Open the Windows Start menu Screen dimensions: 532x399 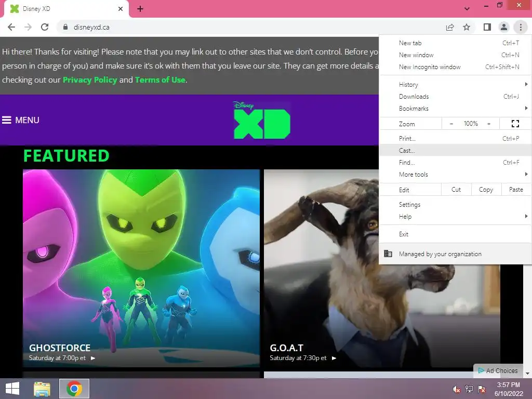(x=12, y=389)
